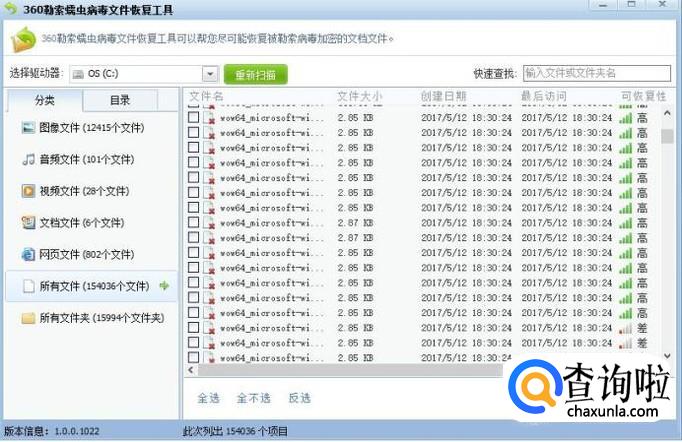This screenshot has height=442, width=682.
Task: Select the video files category icon
Action: click(x=28, y=191)
